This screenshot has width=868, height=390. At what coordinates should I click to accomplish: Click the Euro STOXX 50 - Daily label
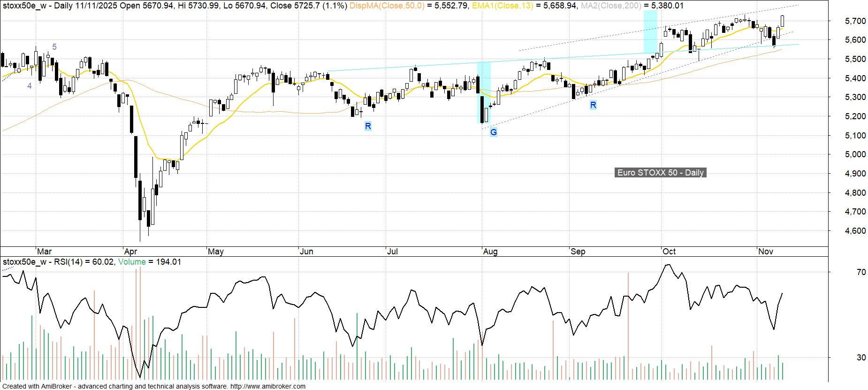click(660, 173)
